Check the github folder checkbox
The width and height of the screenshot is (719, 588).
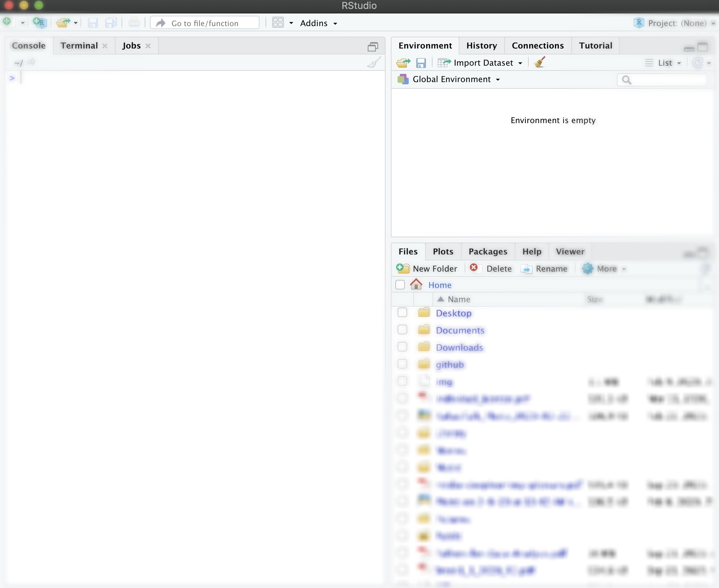[402, 364]
